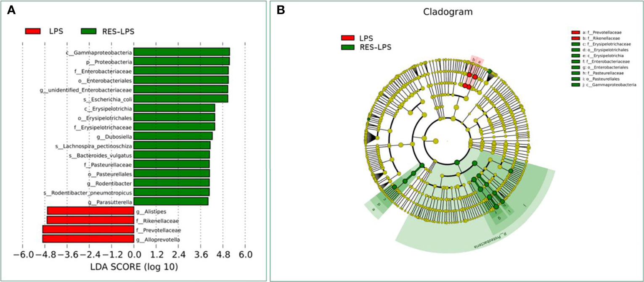Click the 0.0 axis tick label
The width and height of the screenshot is (644, 282).
click(x=134, y=255)
